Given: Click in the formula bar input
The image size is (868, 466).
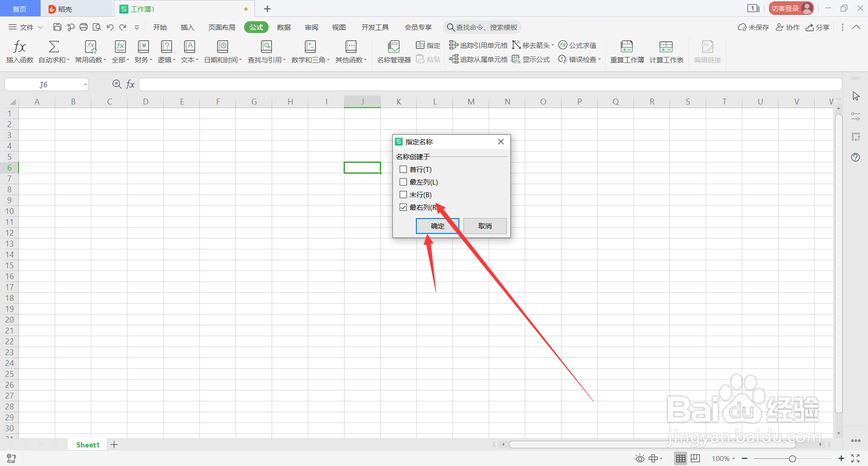Looking at the screenshot, I should pos(490,84).
